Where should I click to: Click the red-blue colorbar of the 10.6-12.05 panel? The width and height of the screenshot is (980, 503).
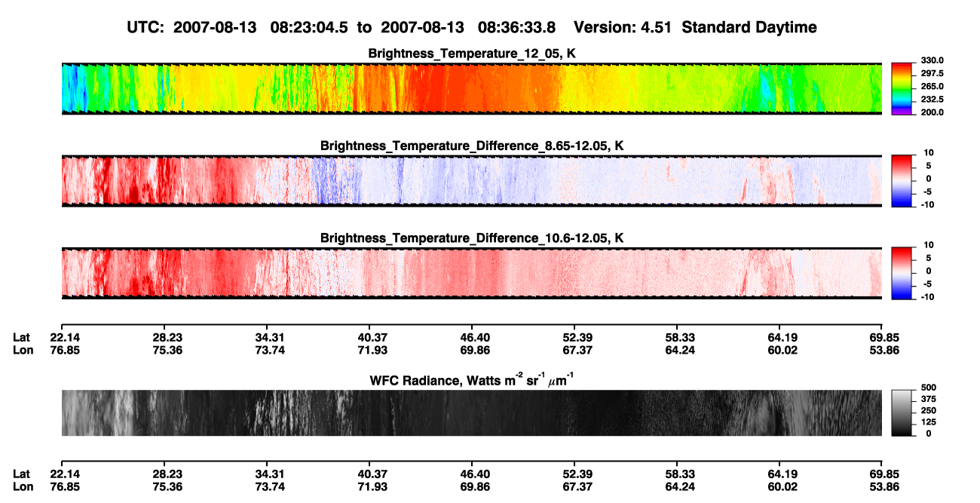(902, 271)
